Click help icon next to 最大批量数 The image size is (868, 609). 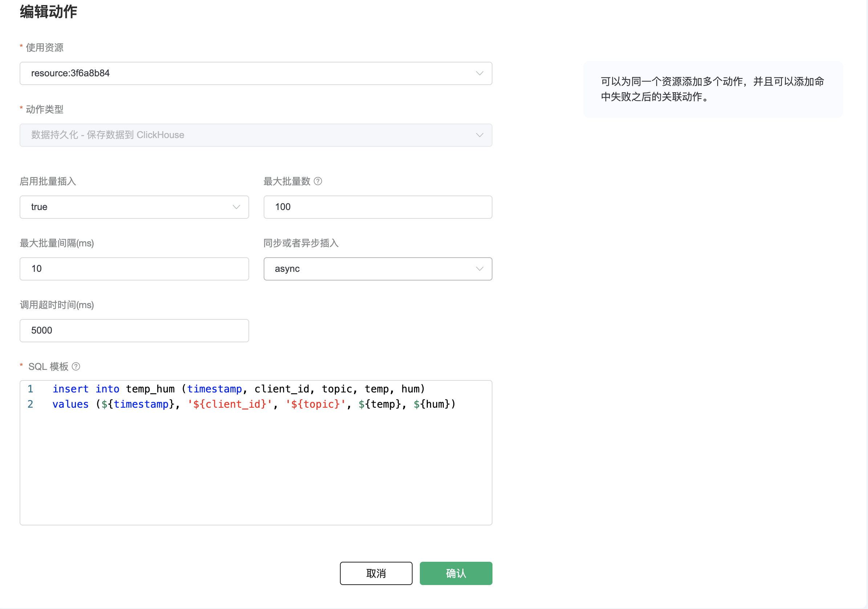point(318,181)
